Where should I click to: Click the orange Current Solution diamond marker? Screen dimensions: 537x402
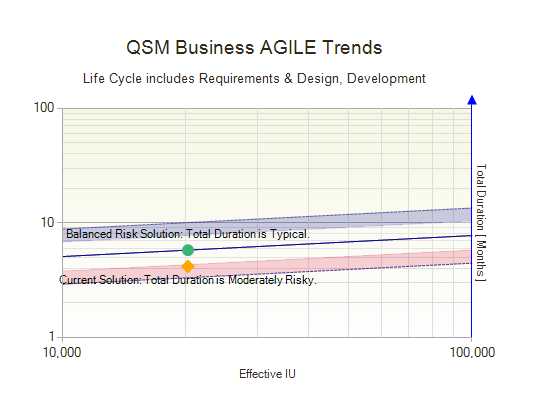tap(188, 266)
